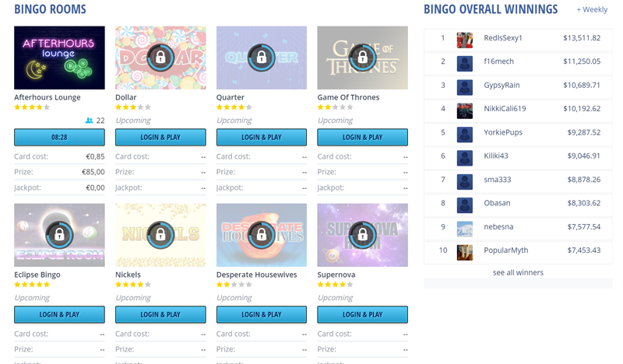This screenshot has width=623, height=364.
Task: Open the Afterhours Lounge room thumbnail
Action: (59, 58)
